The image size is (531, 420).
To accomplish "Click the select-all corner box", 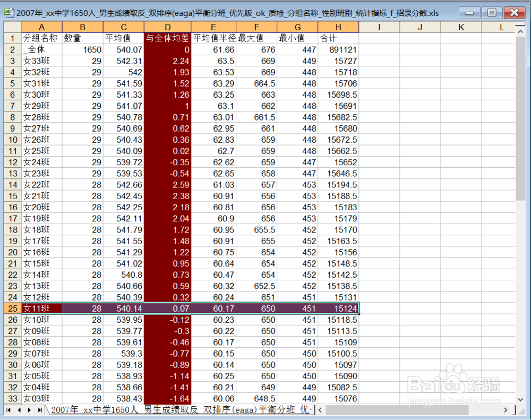I will [x=13, y=27].
